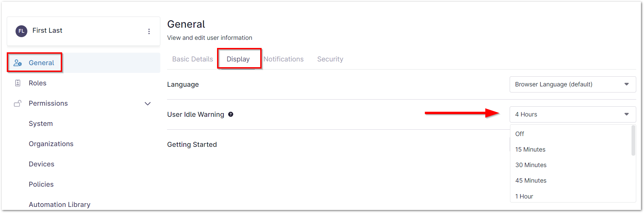Screen dimensions: 644x213
Task: Open the Language dropdown
Action: [572, 84]
